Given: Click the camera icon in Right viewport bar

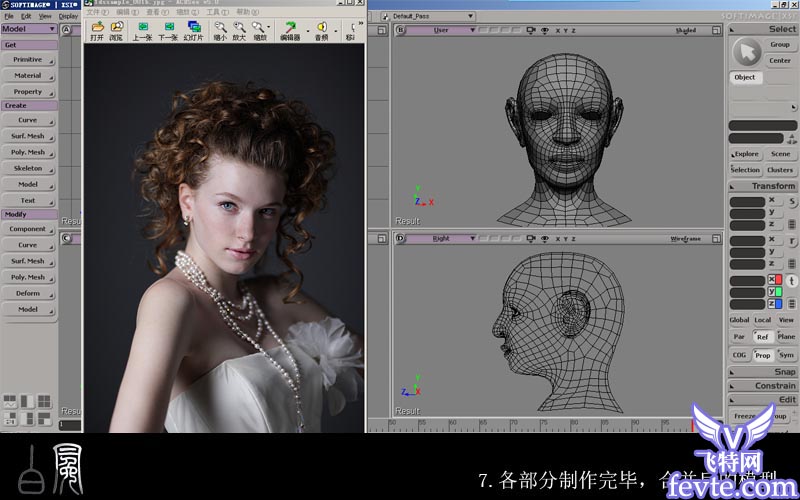Looking at the screenshot, I should pos(531,239).
